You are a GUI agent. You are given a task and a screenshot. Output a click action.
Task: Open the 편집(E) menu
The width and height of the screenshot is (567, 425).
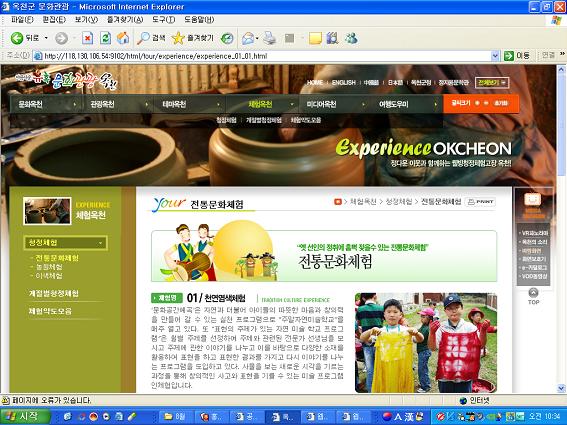(54, 20)
